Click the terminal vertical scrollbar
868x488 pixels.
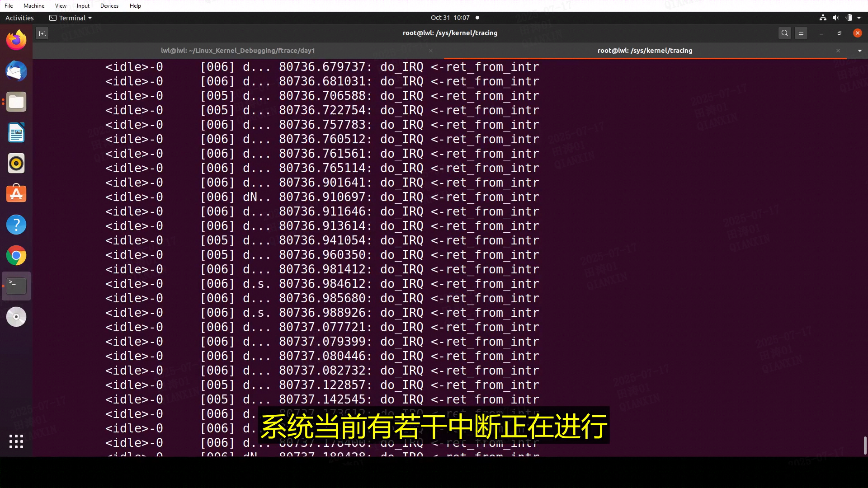[865, 445]
